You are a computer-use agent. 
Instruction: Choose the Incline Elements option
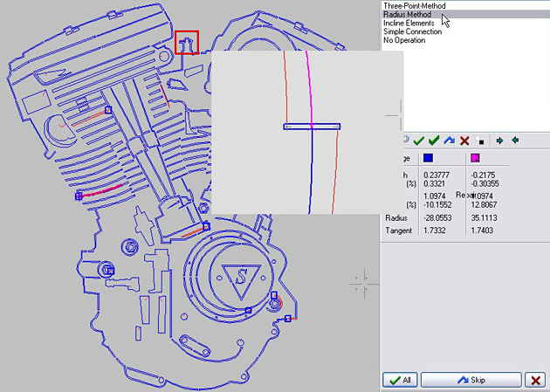click(x=409, y=24)
